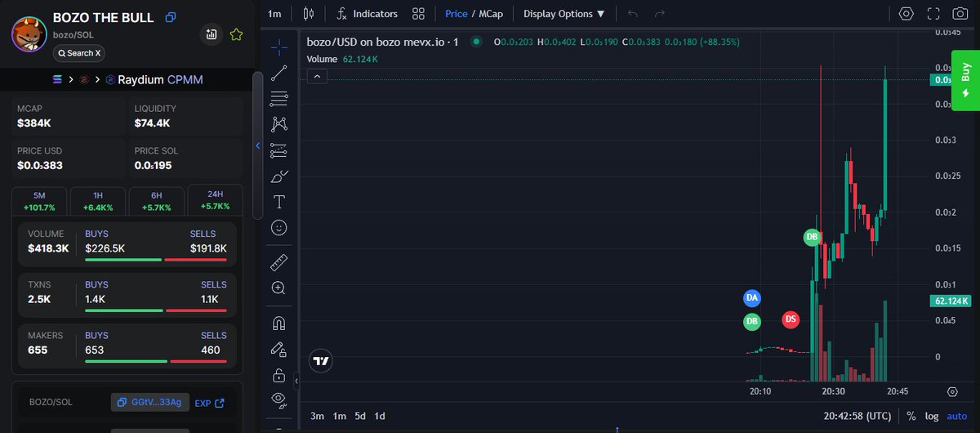Toggle lock all drawing tools
Image resolution: width=980 pixels, height=433 pixels.
point(279,375)
